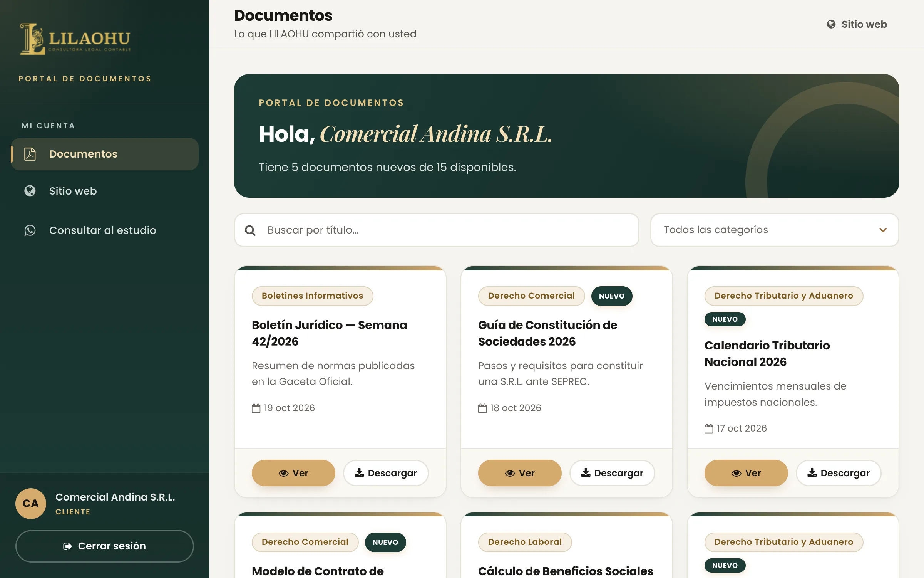Download the Boletín Jurídico Semana 42/2026 document
This screenshot has width=924, height=578.
[386, 473]
